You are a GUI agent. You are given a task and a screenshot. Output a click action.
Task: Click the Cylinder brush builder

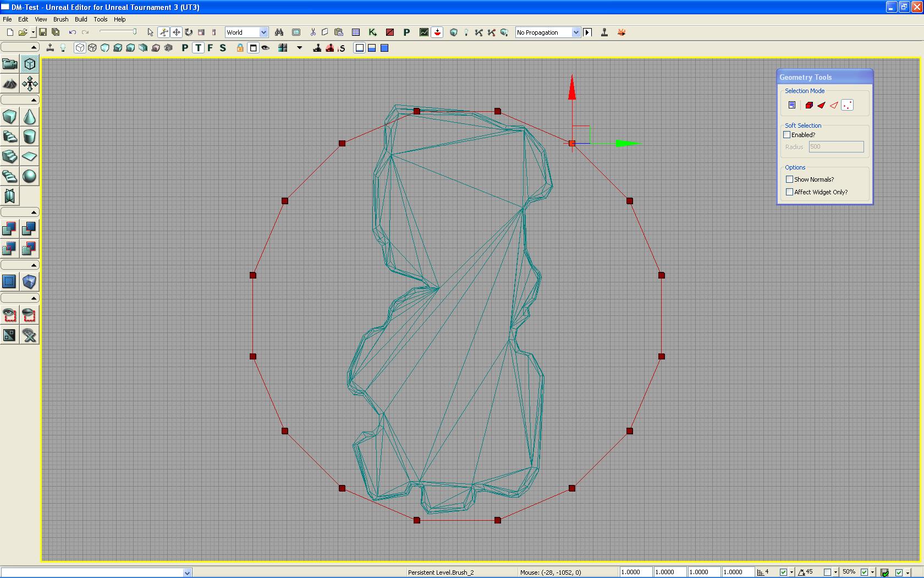pos(30,137)
